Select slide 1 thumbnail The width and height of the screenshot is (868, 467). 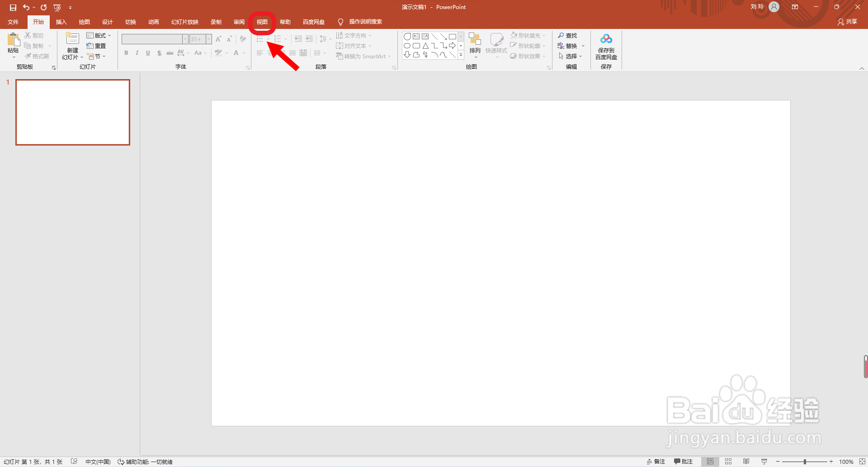tap(73, 112)
